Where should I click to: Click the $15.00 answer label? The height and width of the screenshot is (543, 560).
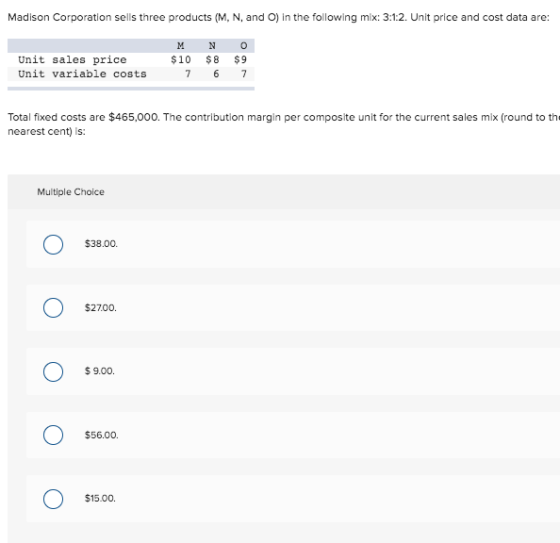pyautogui.click(x=100, y=498)
